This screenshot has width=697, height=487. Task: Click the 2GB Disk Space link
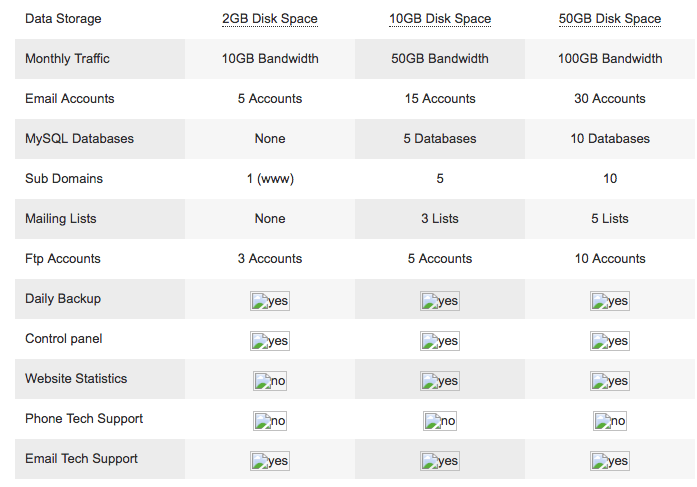[270, 19]
